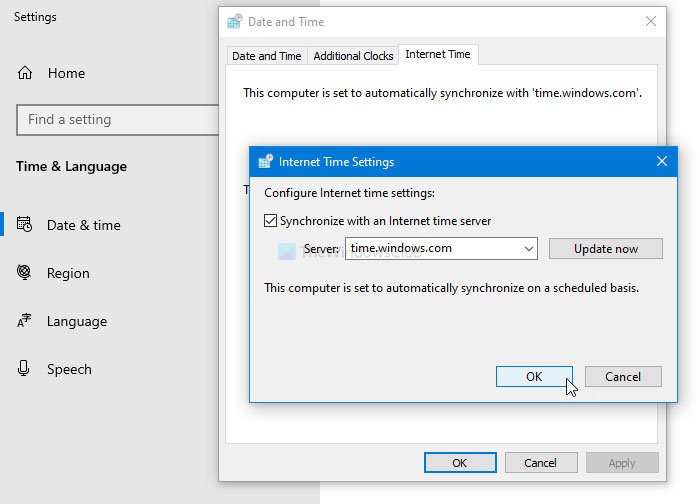This screenshot has height=504, width=700.
Task: Expand the time server dropdown arrow
Action: pyautogui.click(x=528, y=248)
